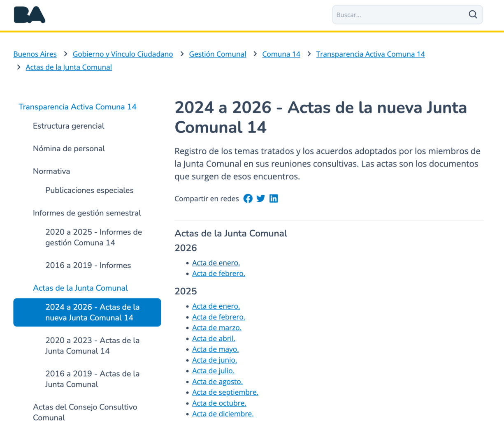Click the magnifying glass search icon
The width and height of the screenshot is (504, 421).
tap(473, 15)
